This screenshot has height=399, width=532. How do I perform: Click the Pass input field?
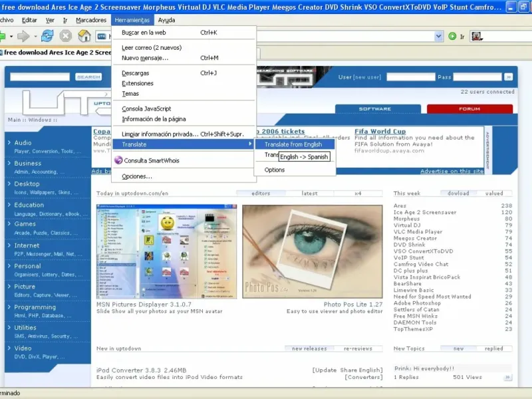click(x=477, y=77)
